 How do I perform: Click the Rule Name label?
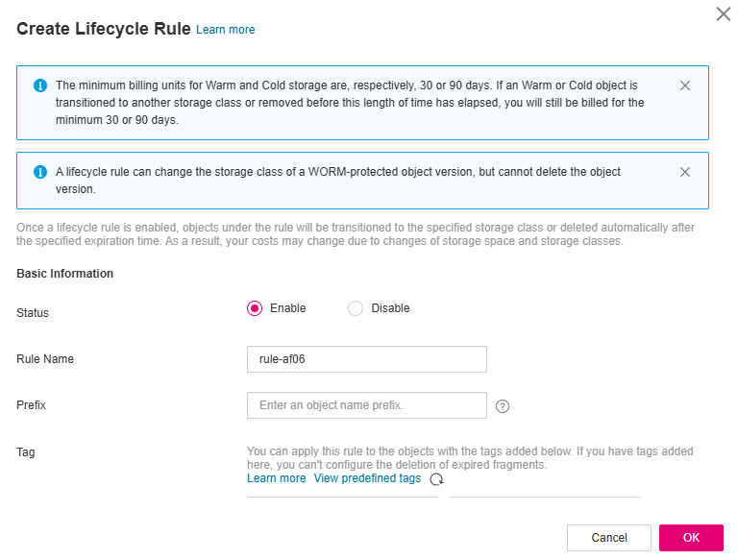pos(45,359)
